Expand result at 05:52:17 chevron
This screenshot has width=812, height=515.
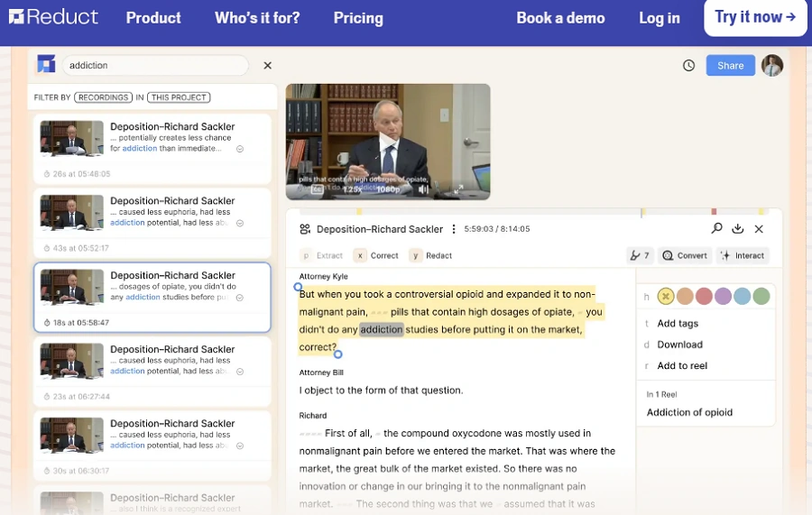[x=240, y=223]
